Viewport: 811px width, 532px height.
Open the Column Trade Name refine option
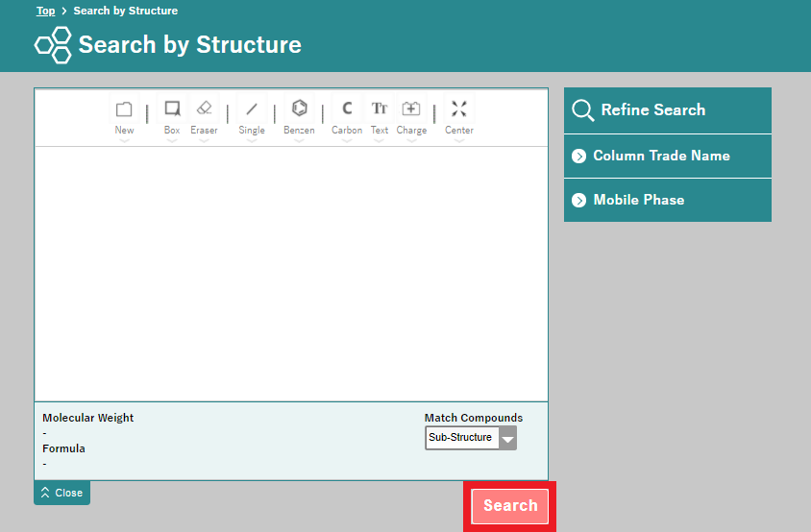[x=668, y=157]
